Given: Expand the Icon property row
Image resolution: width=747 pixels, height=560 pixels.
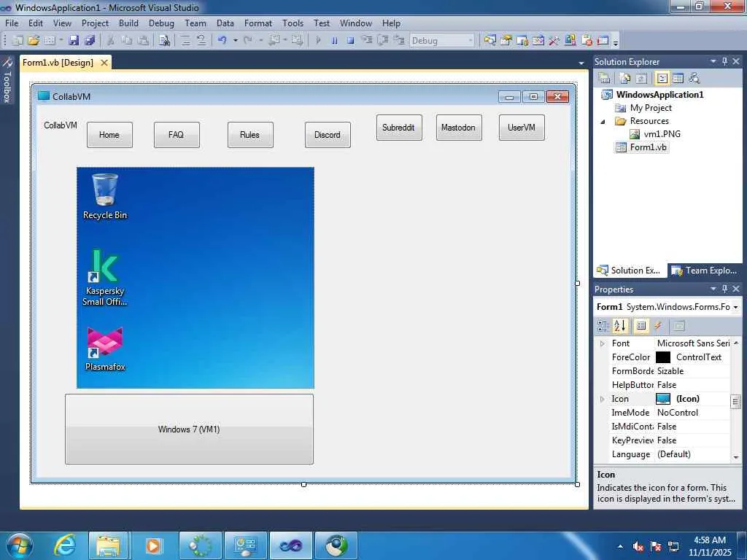Looking at the screenshot, I should tap(603, 399).
